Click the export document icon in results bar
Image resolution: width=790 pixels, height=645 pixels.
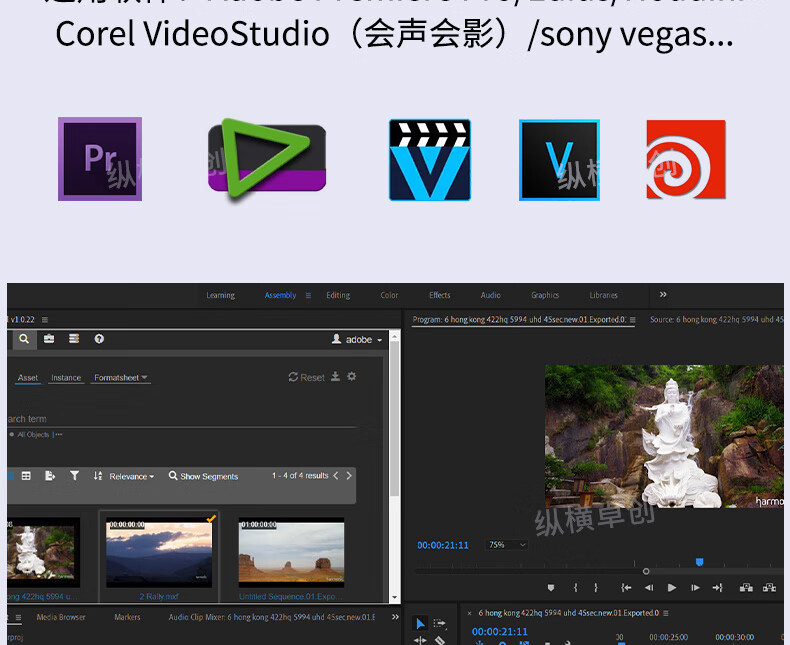click(x=50, y=476)
